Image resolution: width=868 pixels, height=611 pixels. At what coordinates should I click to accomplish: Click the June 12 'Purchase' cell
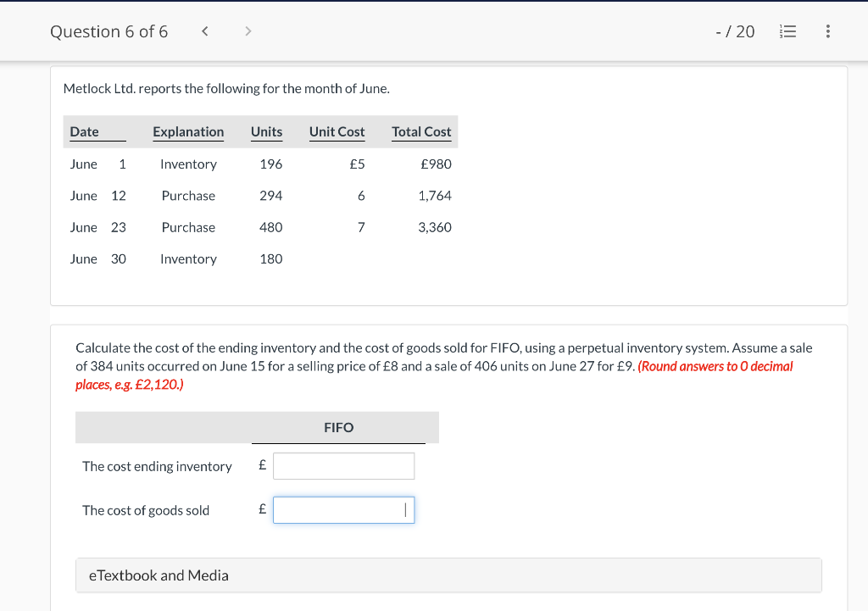tap(188, 196)
